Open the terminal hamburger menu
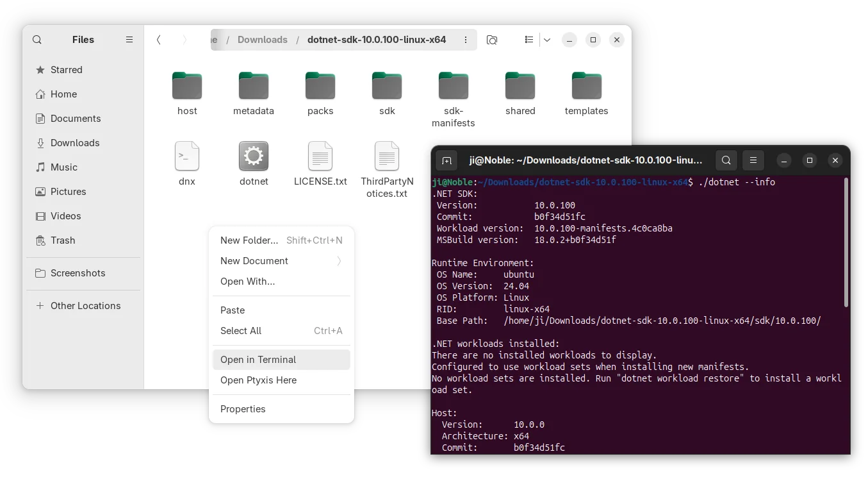868x479 pixels. coord(753,160)
